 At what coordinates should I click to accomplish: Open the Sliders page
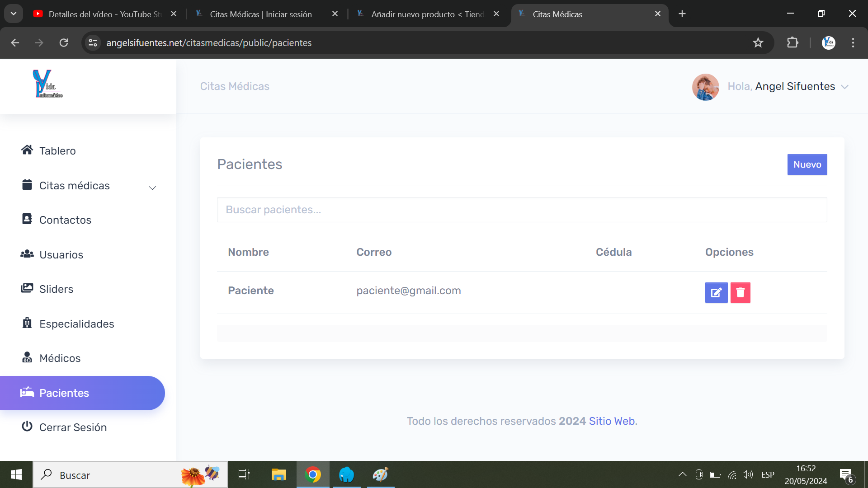[x=57, y=289]
